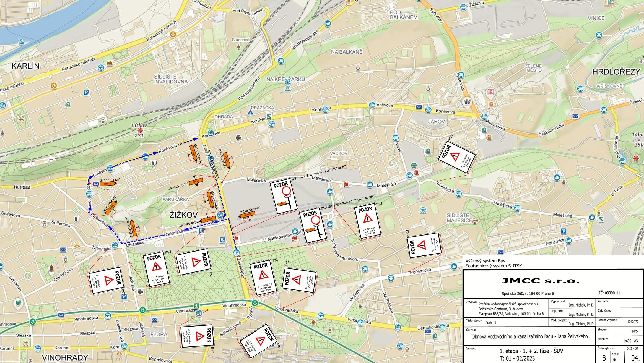Select the orange knot symbol in Karlín
The height and width of the screenshot is (363, 644).
click(x=21, y=119)
